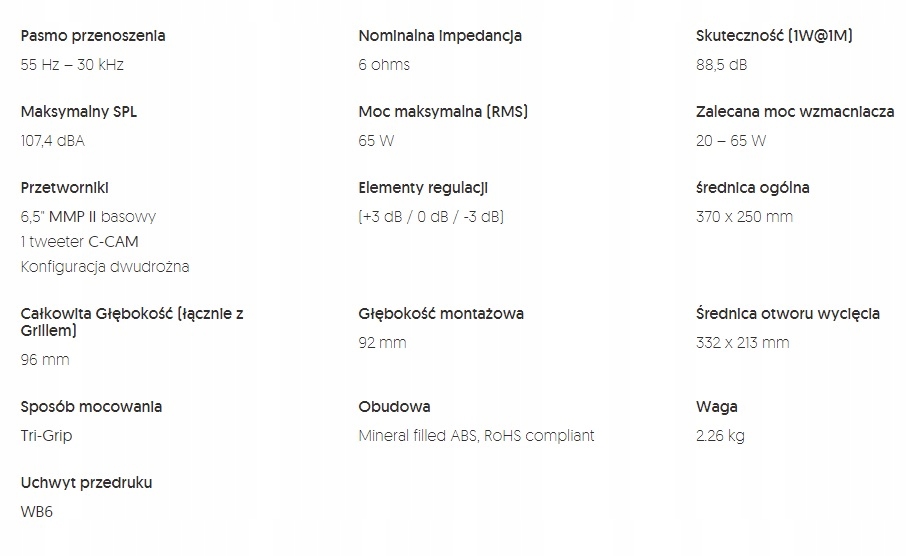Click the "Maksymalny SPL" label
The width and height of the screenshot is (907, 556).
click(x=79, y=112)
